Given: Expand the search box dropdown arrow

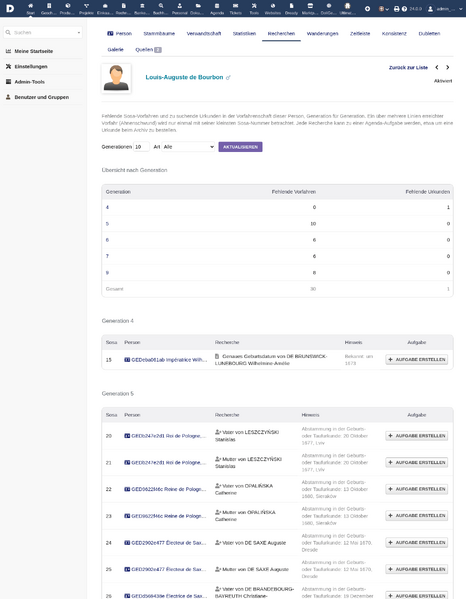Looking at the screenshot, I should 79,32.
